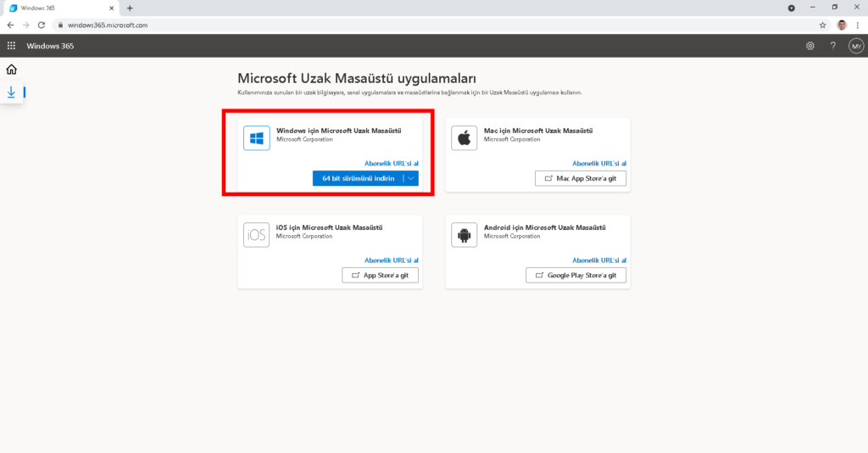
Task: Open the settings gear in header
Action: 810,46
